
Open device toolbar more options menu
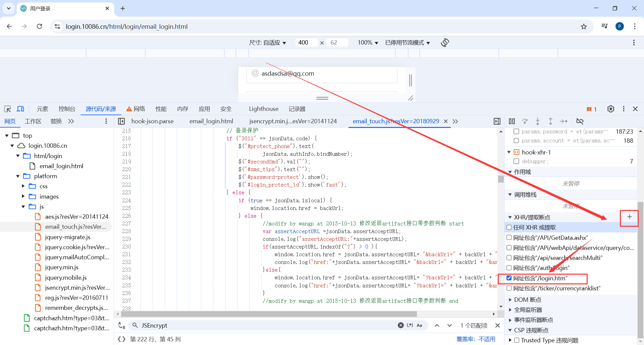click(634, 43)
